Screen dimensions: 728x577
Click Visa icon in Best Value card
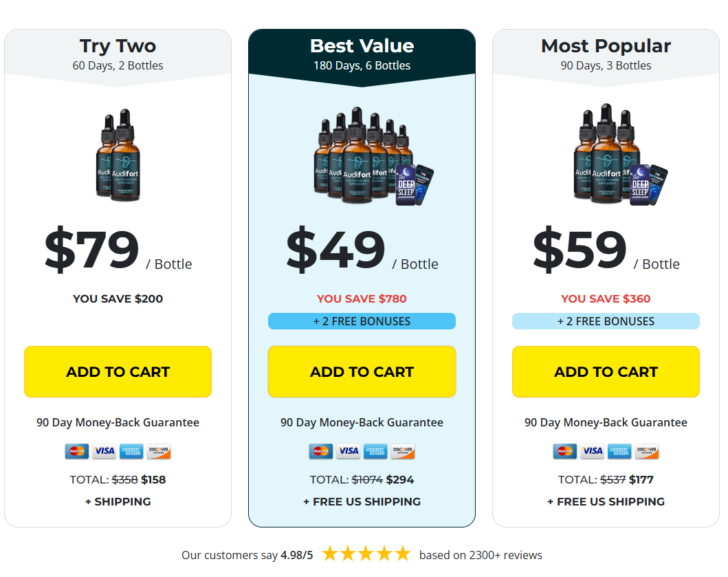(x=349, y=451)
